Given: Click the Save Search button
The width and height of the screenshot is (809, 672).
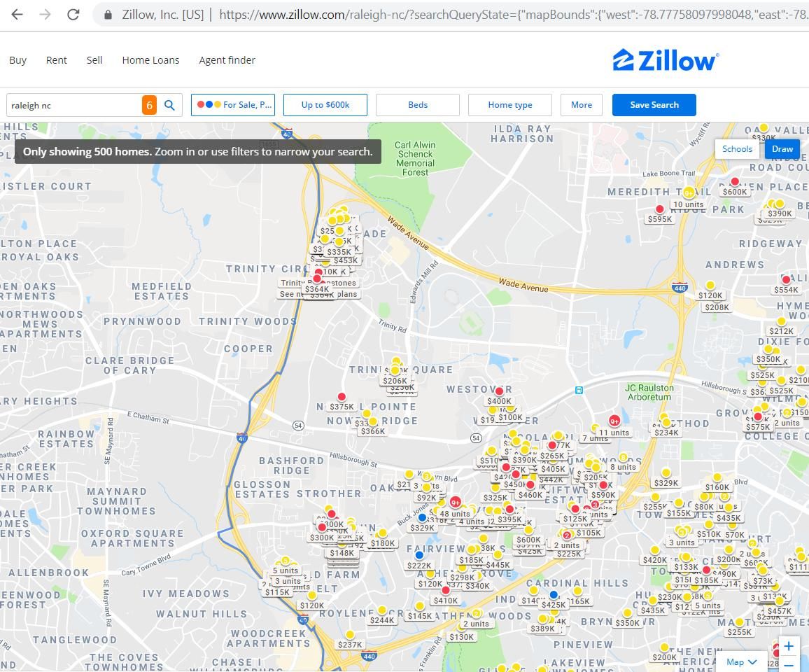Looking at the screenshot, I should [654, 105].
